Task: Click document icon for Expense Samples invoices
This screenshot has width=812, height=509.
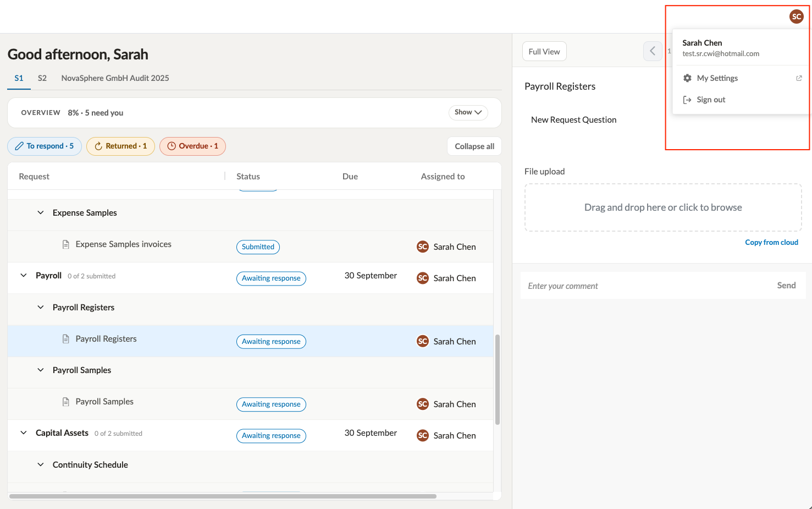Action: pyautogui.click(x=66, y=244)
